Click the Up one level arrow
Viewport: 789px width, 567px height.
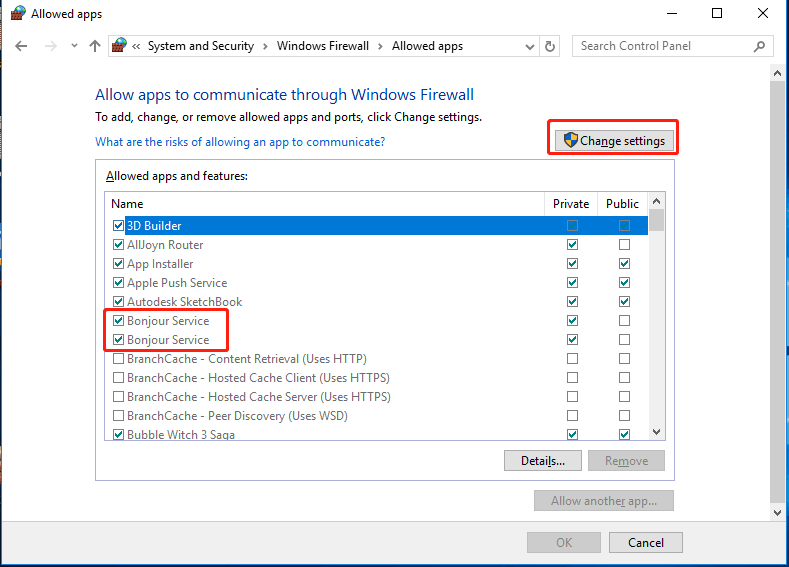(x=95, y=46)
